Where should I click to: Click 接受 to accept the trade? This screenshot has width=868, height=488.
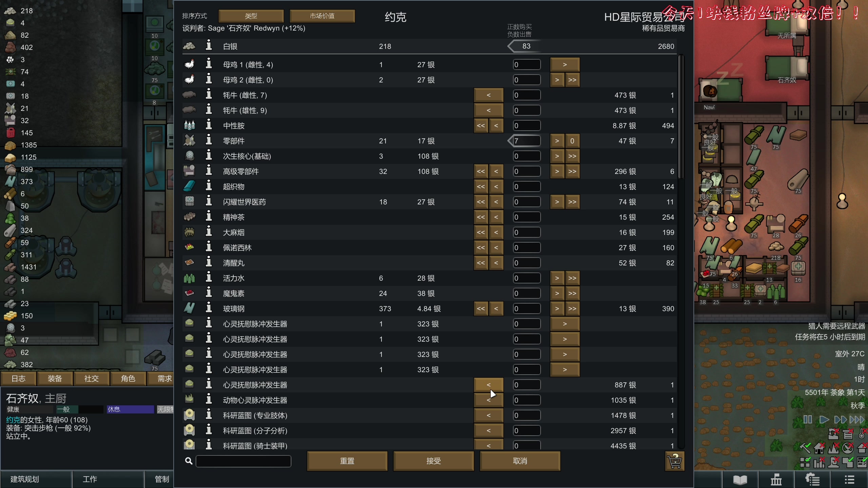(434, 461)
